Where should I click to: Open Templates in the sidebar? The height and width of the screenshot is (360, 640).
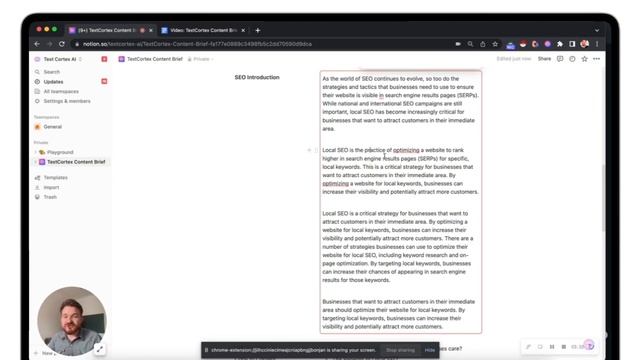coord(56,178)
